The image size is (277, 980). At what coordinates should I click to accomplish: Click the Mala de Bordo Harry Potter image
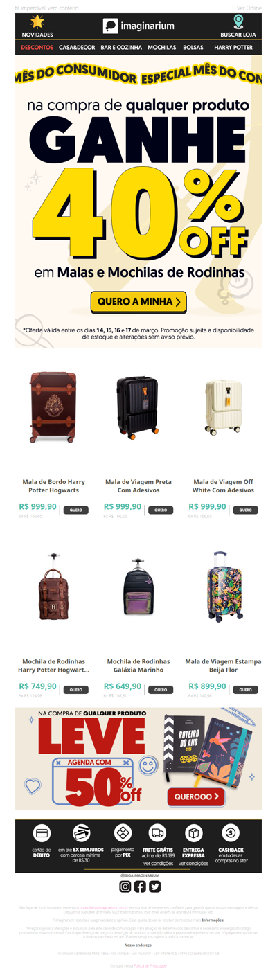pyautogui.click(x=53, y=407)
